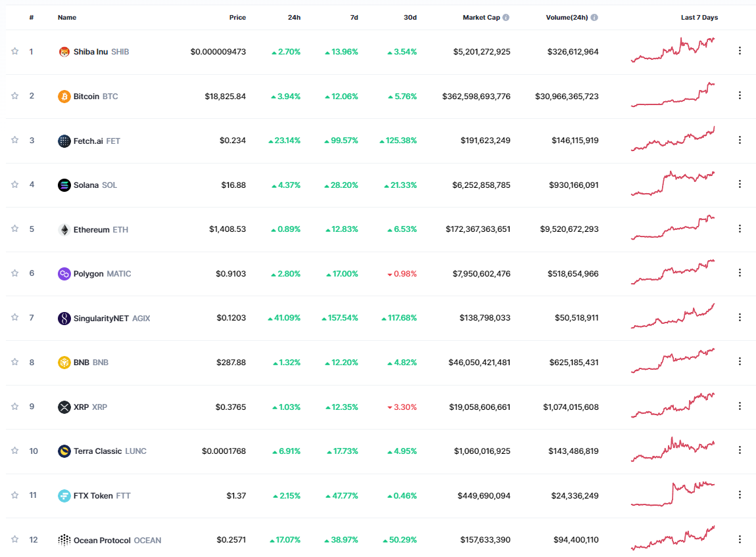
Task: Open the FTX Token name link
Action: pos(93,496)
